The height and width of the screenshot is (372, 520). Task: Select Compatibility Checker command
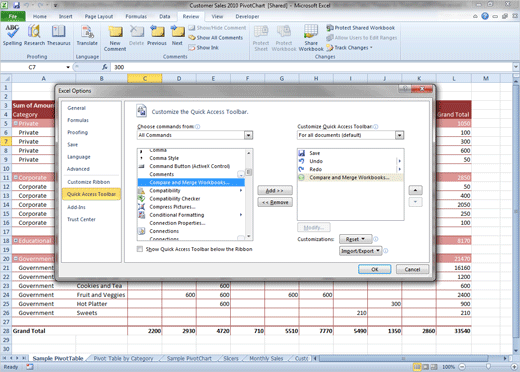click(x=191, y=199)
